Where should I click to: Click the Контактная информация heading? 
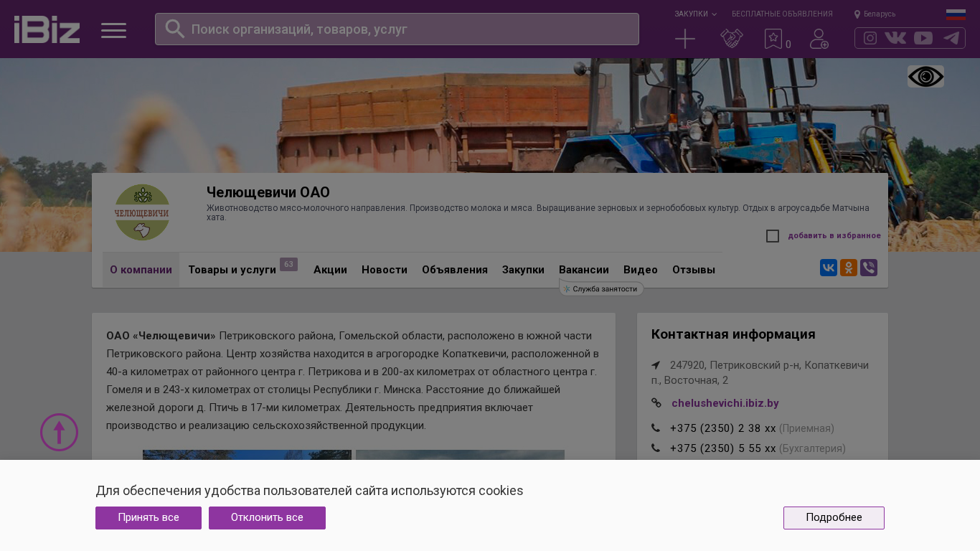pos(733,334)
